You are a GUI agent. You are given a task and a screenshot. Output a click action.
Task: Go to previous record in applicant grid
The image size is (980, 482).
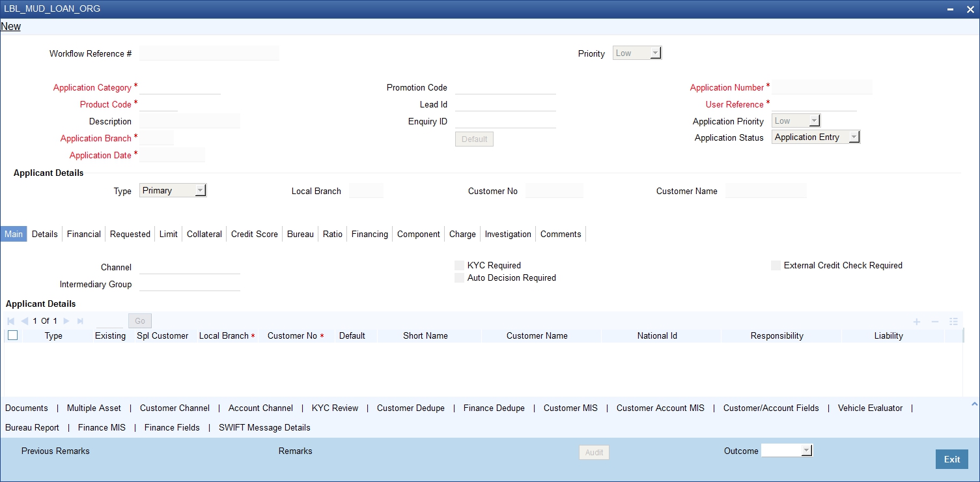coord(25,321)
